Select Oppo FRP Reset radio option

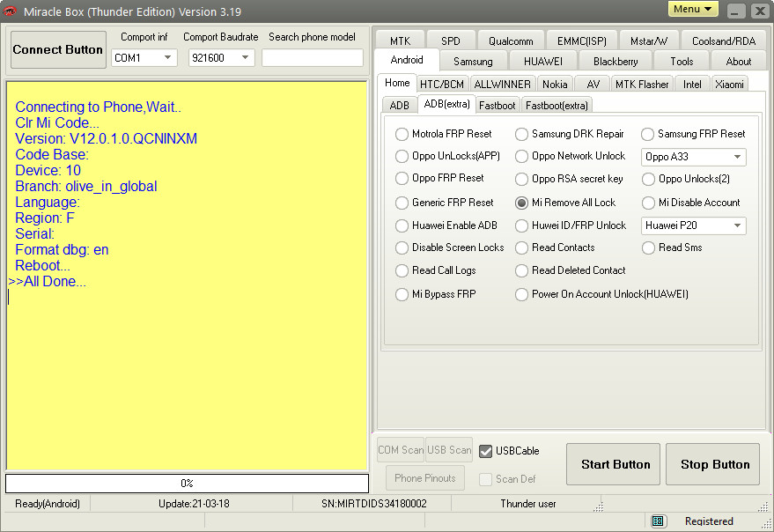click(439, 178)
